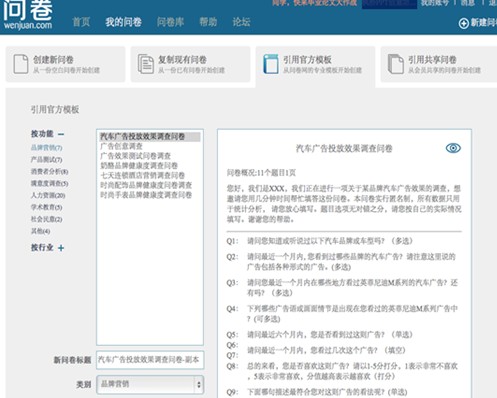The image size is (497, 398).
Task: Expand the 按行业 category with plus icon
Action: click(x=61, y=248)
